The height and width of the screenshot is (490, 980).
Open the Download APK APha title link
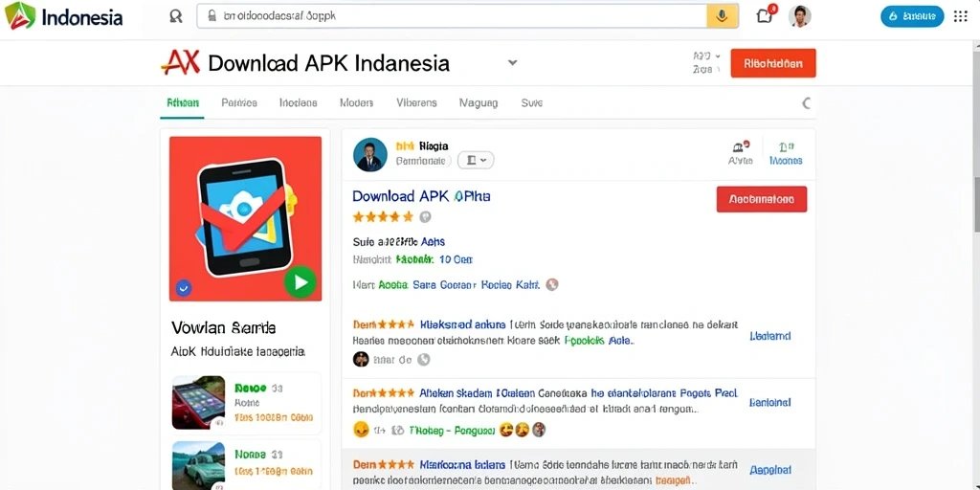[x=421, y=196]
